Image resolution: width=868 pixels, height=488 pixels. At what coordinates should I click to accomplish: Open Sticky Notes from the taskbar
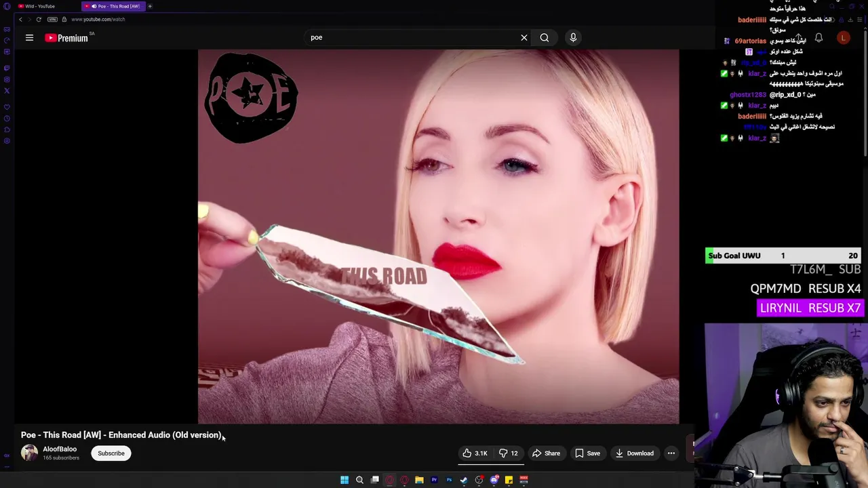click(509, 480)
